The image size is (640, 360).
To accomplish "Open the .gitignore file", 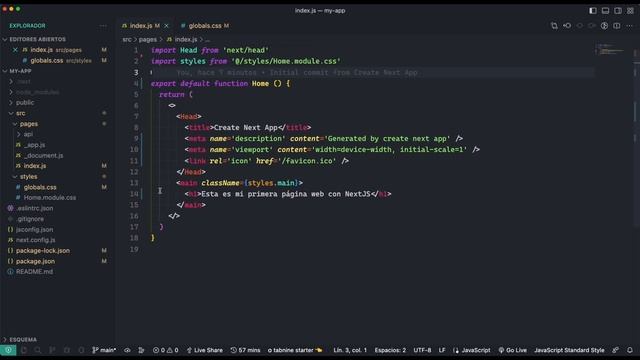I will click(x=30, y=219).
